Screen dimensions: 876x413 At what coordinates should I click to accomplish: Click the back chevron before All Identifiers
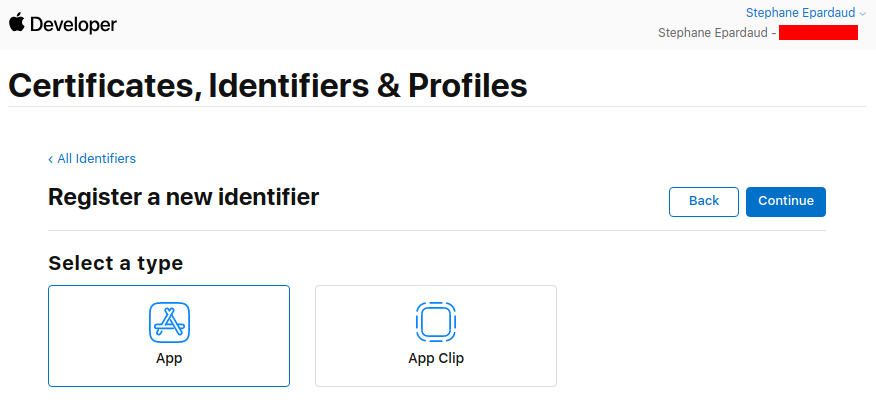click(x=51, y=159)
